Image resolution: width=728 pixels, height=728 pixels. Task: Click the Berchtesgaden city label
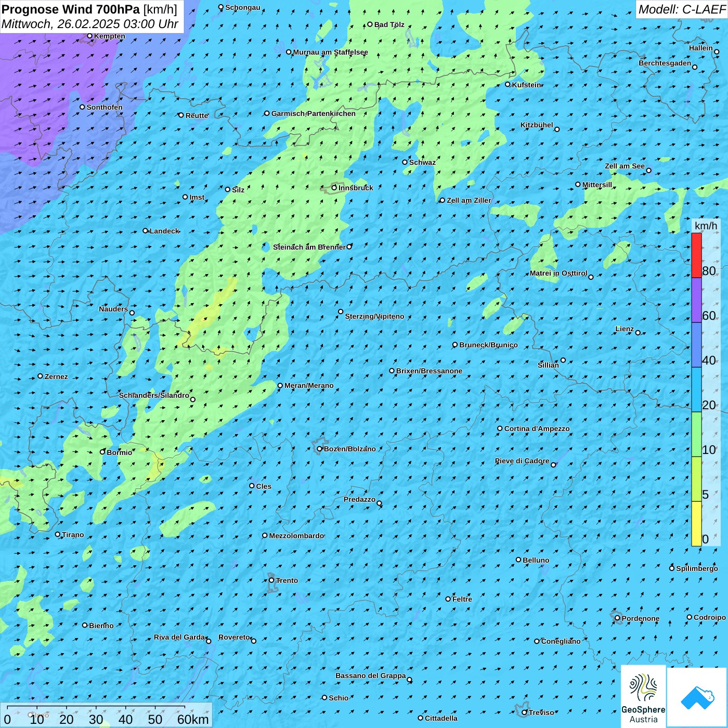click(x=665, y=63)
